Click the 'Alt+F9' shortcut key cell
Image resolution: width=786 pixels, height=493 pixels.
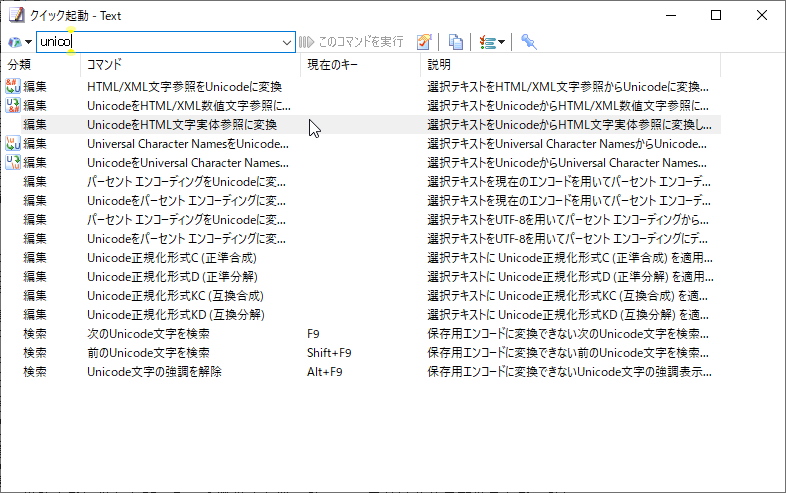pos(325,372)
